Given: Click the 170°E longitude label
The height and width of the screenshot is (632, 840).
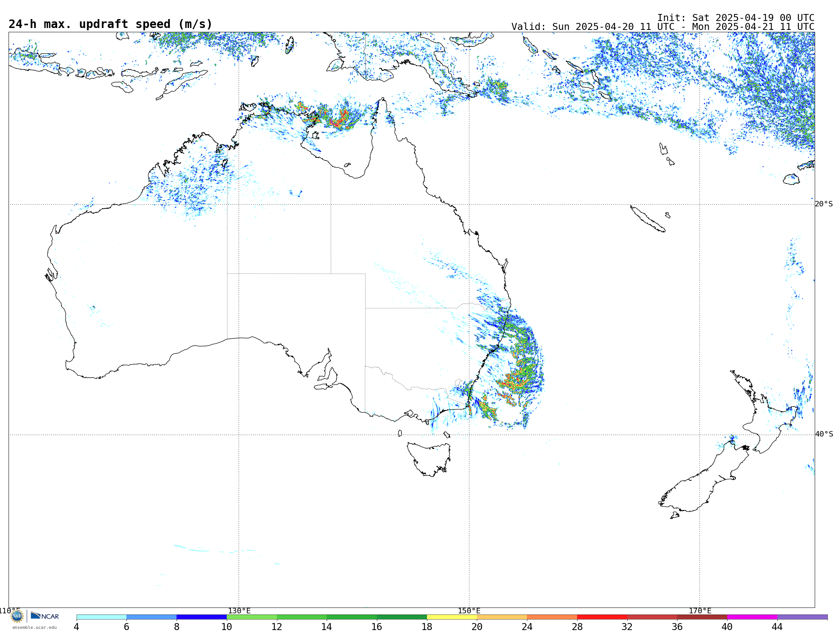Looking at the screenshot, I should coord(700,611).
